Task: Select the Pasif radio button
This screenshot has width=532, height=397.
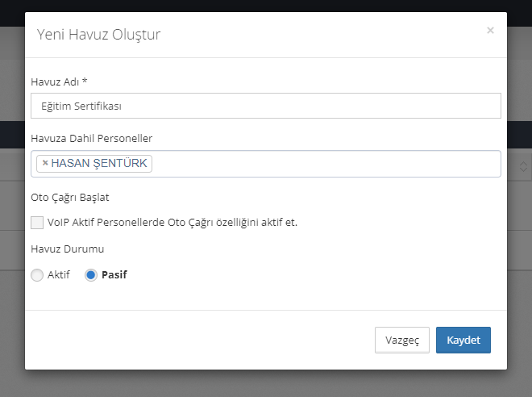Action: click(91, 275)
